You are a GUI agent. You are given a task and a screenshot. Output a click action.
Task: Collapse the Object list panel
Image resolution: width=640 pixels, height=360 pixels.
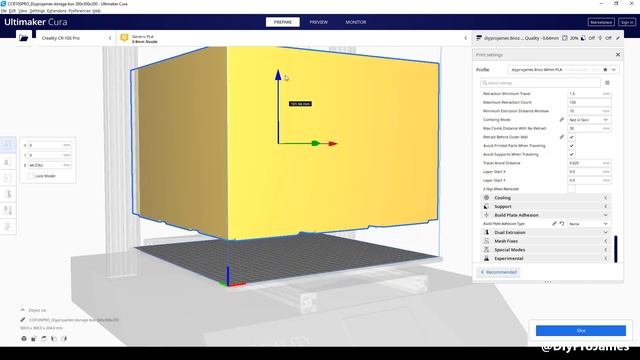(x=22, y=310)
